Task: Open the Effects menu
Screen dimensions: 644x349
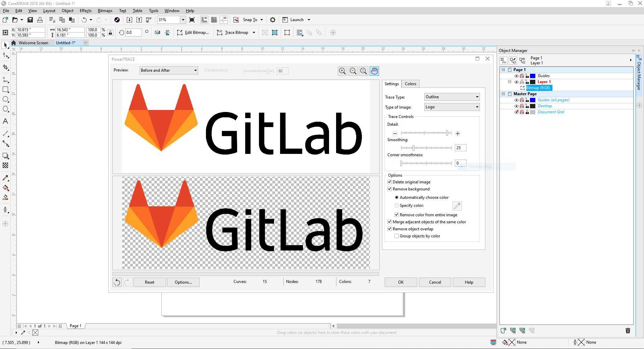Action: point(86,11)
